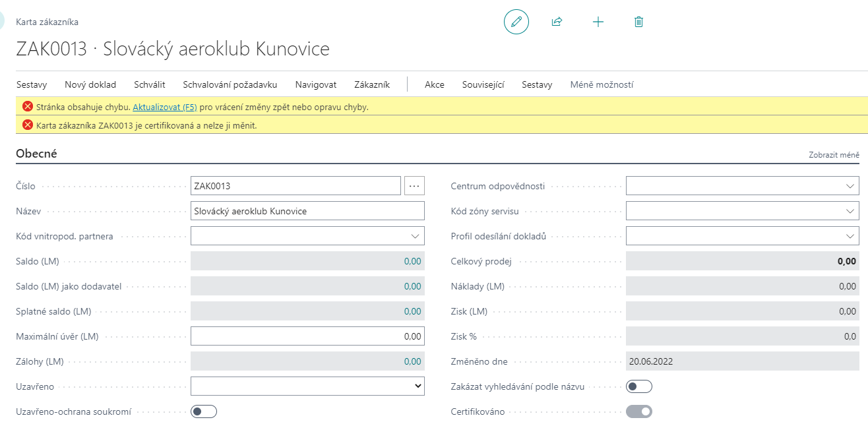Screen dimensions: 868x424
Task: Expand Kód vnitropod. partnera dropdown
Action: pyautogui.click(x=415, y=236)
